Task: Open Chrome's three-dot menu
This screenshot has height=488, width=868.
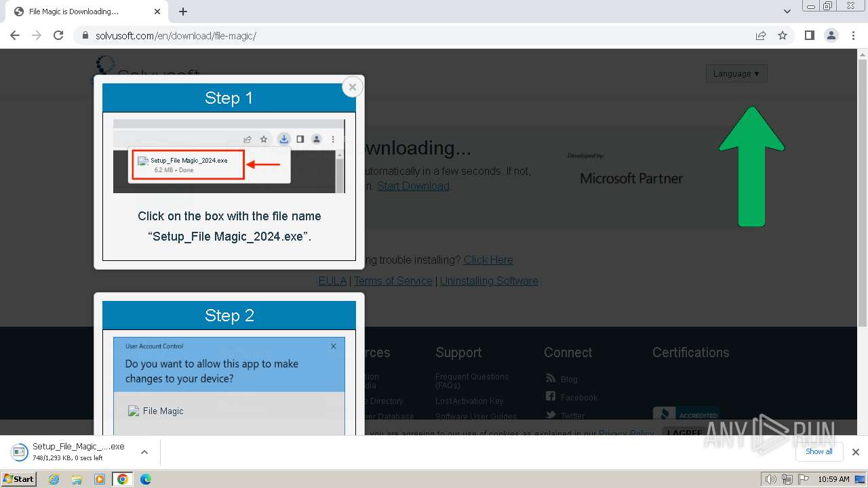Action: [x=853, y=35]
